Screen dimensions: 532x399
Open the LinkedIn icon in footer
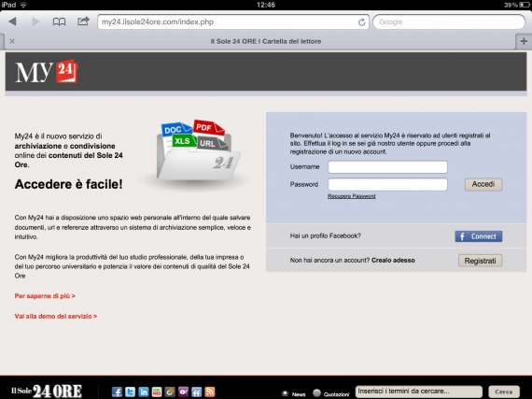143,392
